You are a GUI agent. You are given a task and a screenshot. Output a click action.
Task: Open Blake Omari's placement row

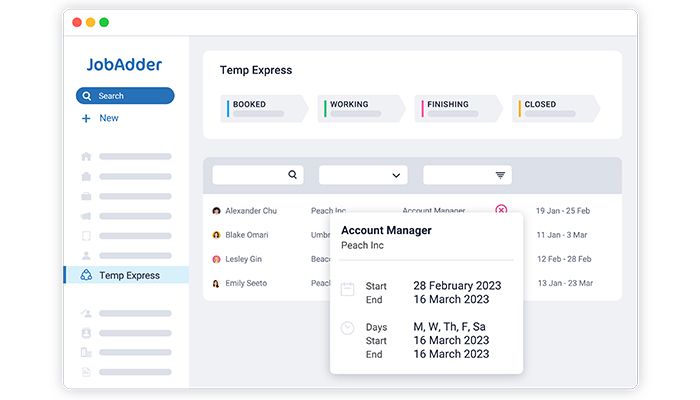(x=245, y=235)
